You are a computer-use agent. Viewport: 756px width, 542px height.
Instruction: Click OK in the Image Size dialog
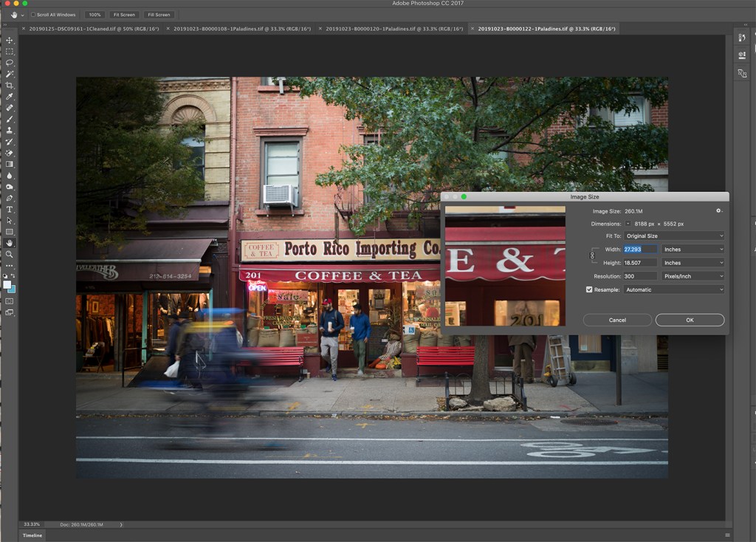690,320
